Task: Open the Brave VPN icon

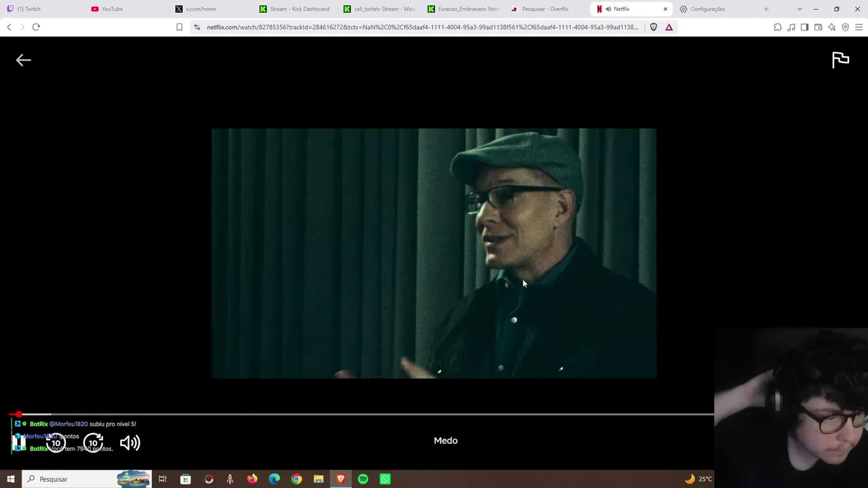Action: pyautogui.click(x=845, y=27)
